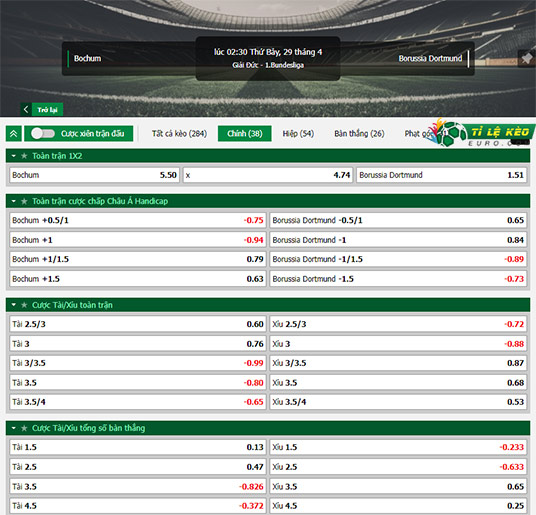Screen dimensions: 536x515
Task: Pick total goals Tài 2.5 at 0.47
Action: 138,467
